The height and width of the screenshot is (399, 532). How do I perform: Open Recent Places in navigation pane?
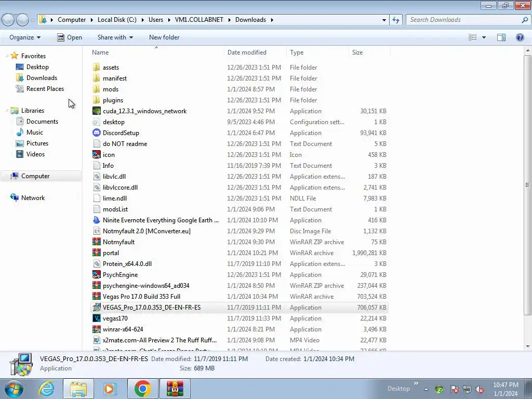click(x=45, y=88)
